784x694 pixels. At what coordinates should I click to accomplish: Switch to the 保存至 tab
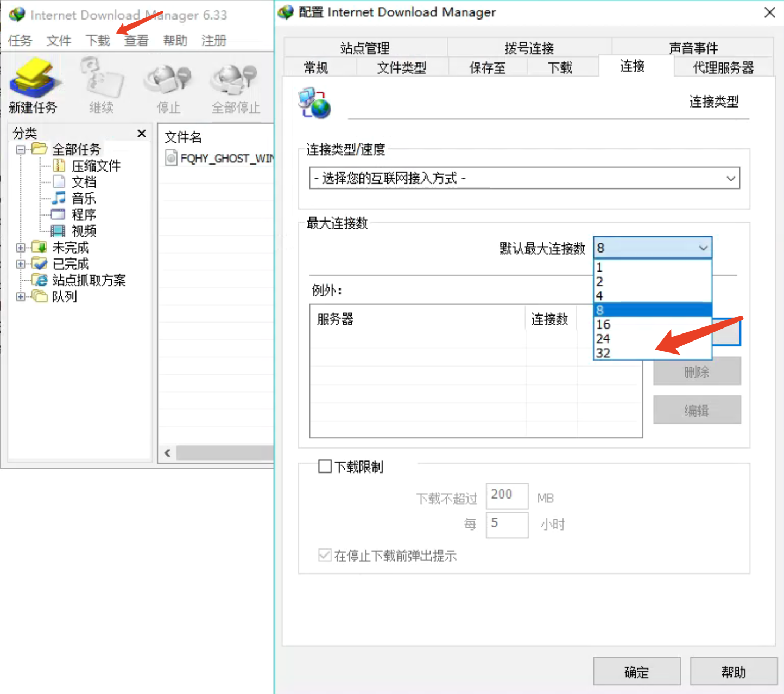point(488,67)
